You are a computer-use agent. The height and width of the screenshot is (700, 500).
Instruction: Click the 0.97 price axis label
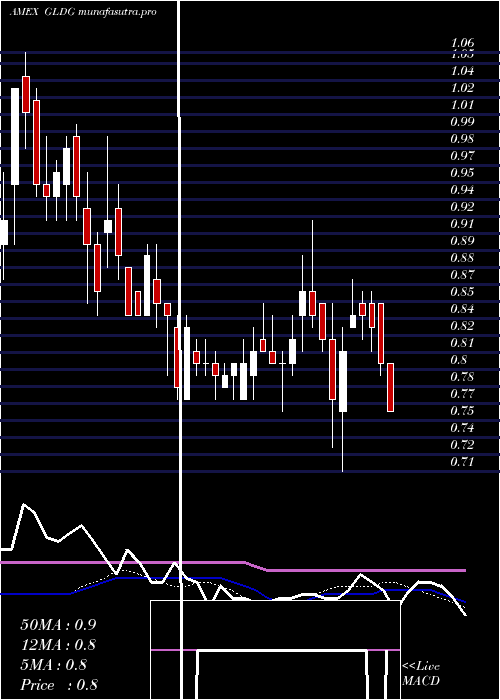point(462,156)
